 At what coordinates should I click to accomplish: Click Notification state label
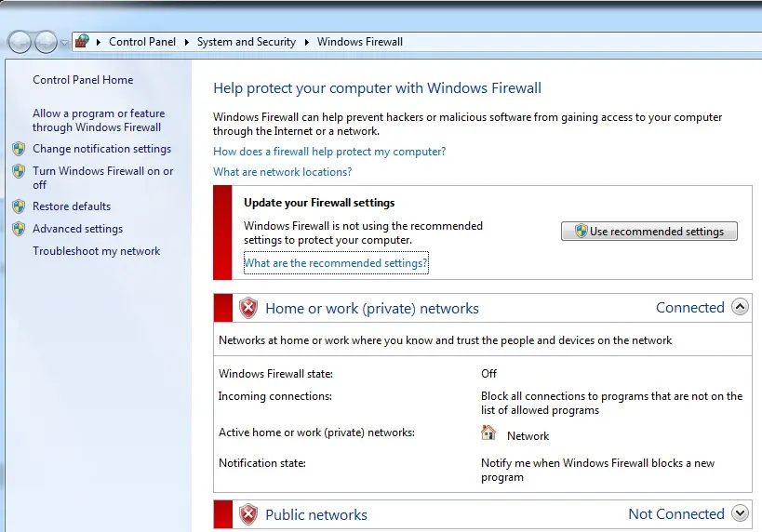(x=262, y=463)
